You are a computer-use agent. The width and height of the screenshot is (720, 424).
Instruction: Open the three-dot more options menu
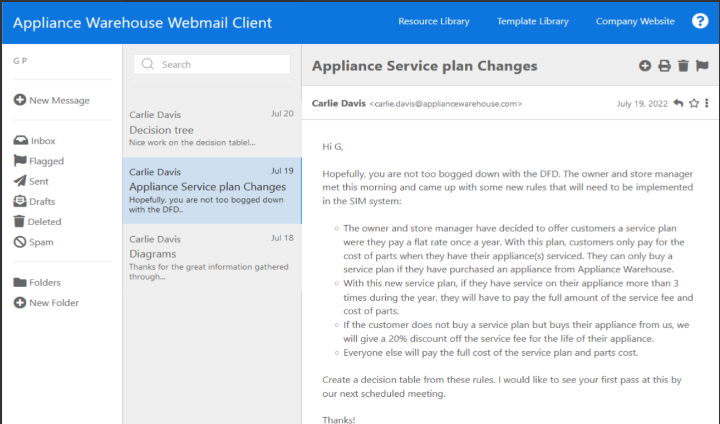[706, 103]
